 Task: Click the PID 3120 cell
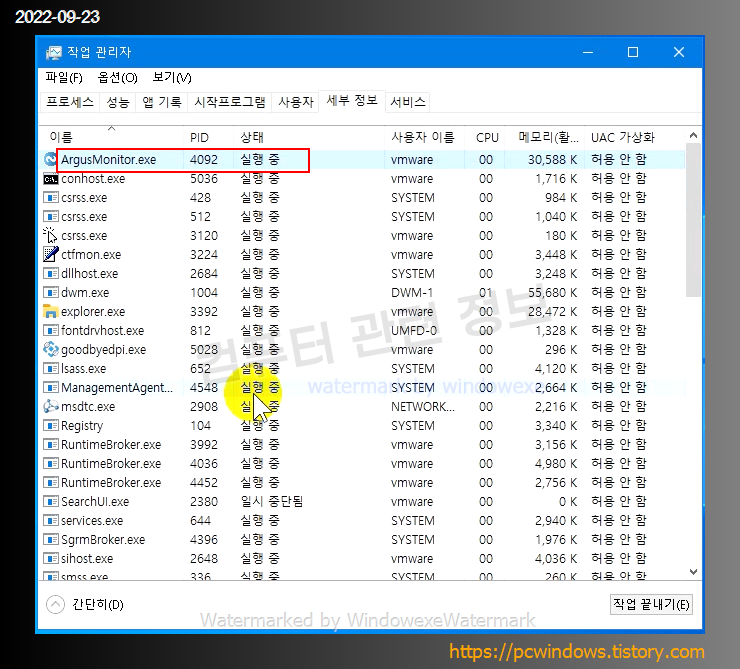(x=204, y=235)
